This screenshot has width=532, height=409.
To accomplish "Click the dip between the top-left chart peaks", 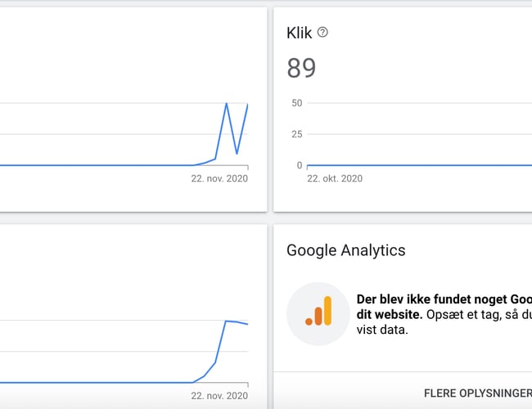I will (237, 153).
